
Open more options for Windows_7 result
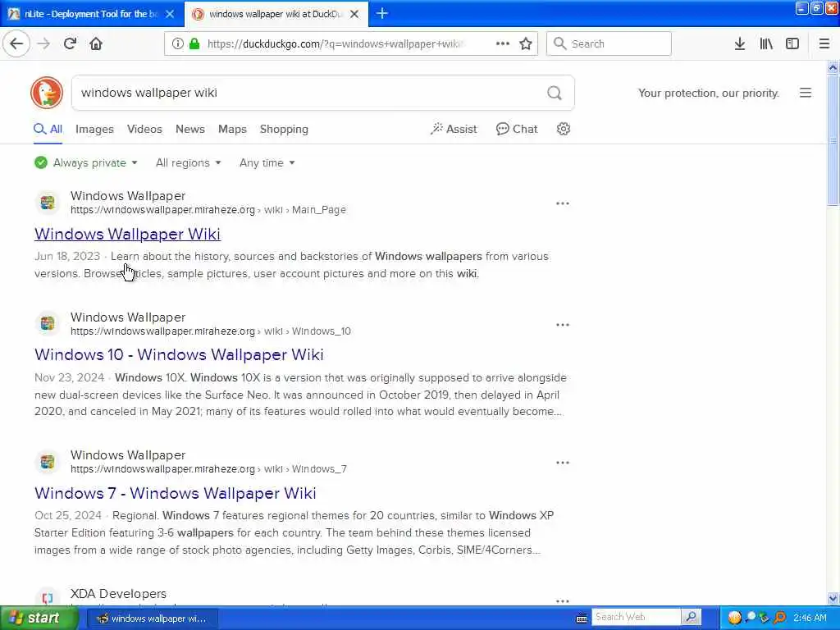563,463
